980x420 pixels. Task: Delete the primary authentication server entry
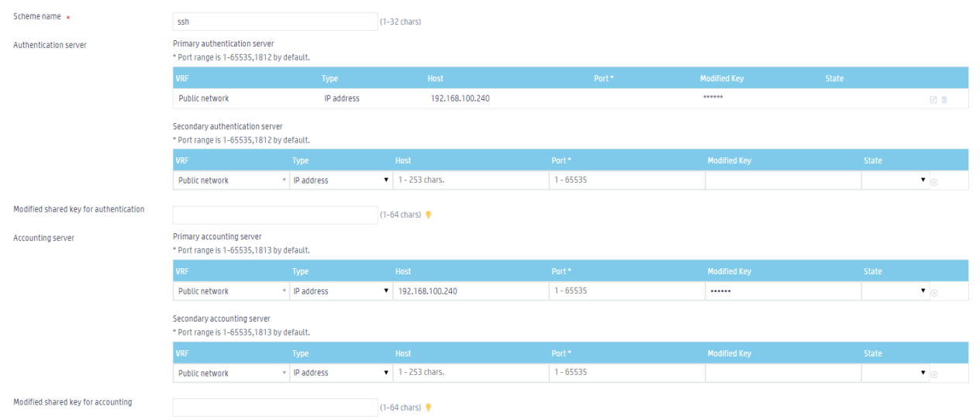point(944,99)
